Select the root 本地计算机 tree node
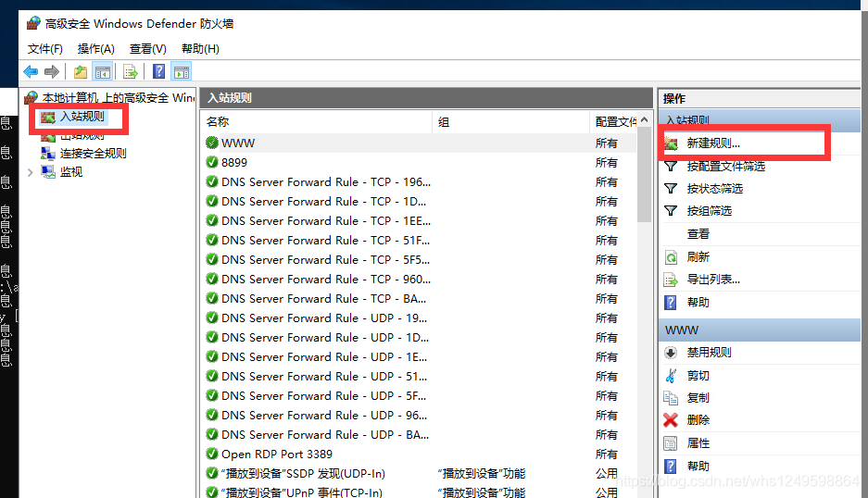The height and width of the screenshot is (498, 868). (x=119, y=98)
